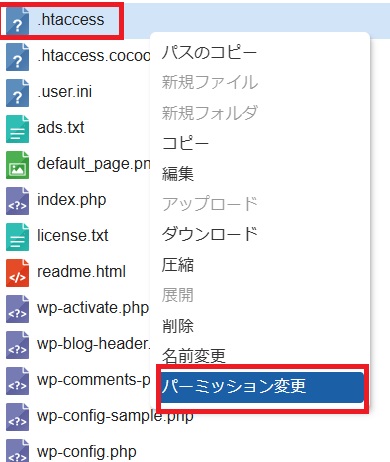Choose パーミッション変更 from context menu

coord(262,387)
